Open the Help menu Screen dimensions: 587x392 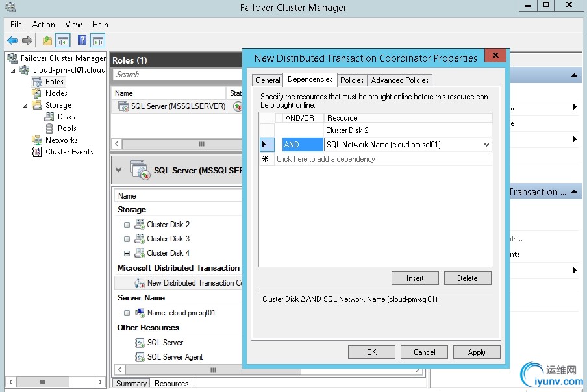point(100,25)
